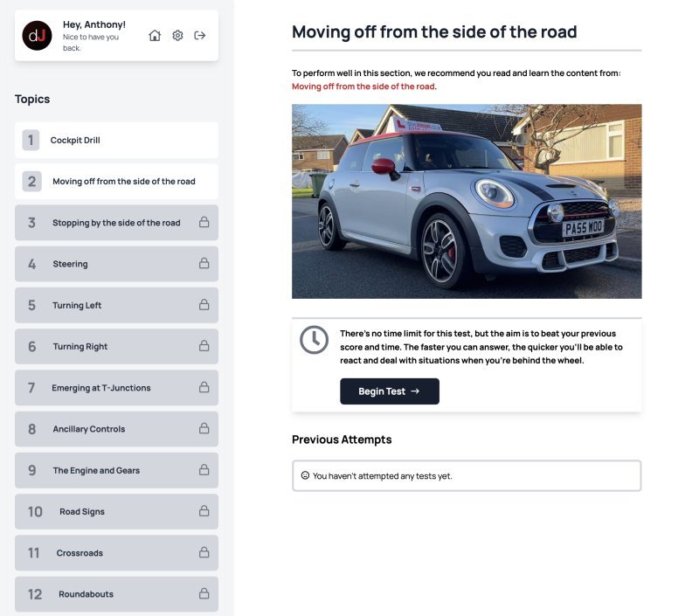Choose Emerging at T-Junctions topic

click(x=116, y=388)
